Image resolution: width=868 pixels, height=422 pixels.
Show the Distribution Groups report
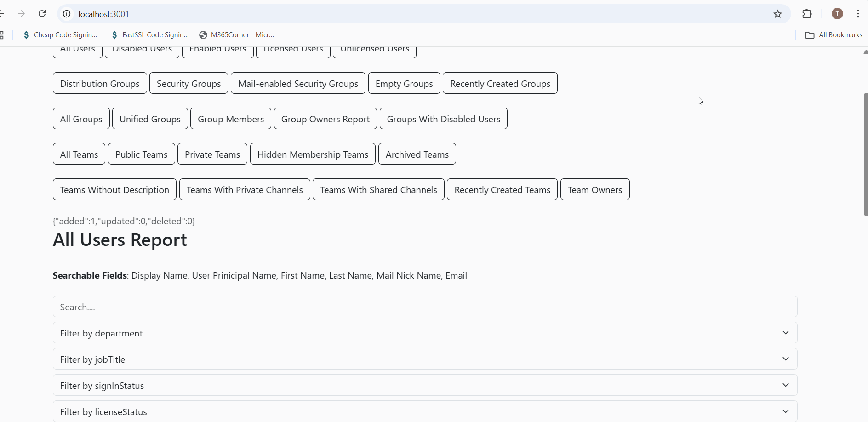pyautogui.click(x=100, y=83)
